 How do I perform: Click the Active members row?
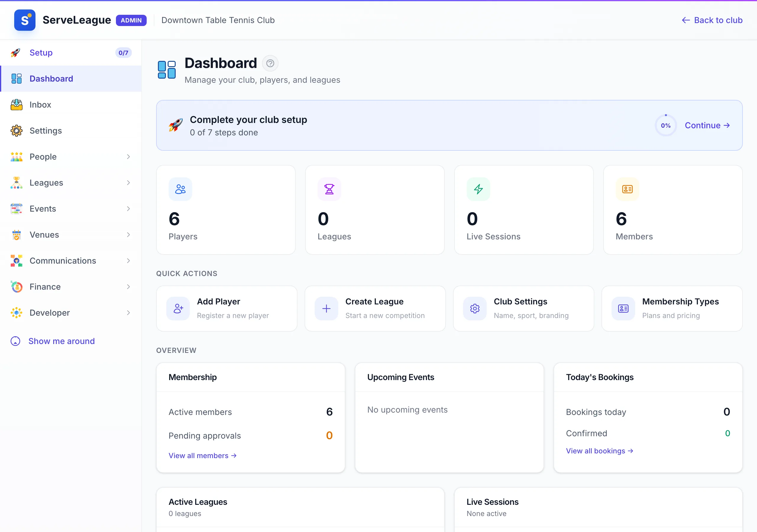click(x=250, y=412)
